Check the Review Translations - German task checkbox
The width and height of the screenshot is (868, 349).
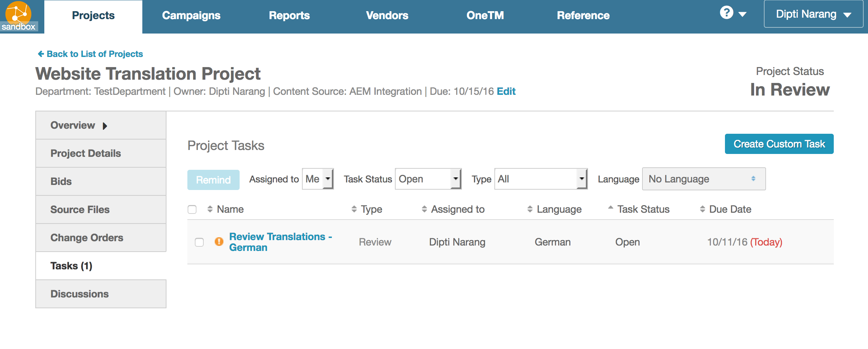tap(199, 242)
